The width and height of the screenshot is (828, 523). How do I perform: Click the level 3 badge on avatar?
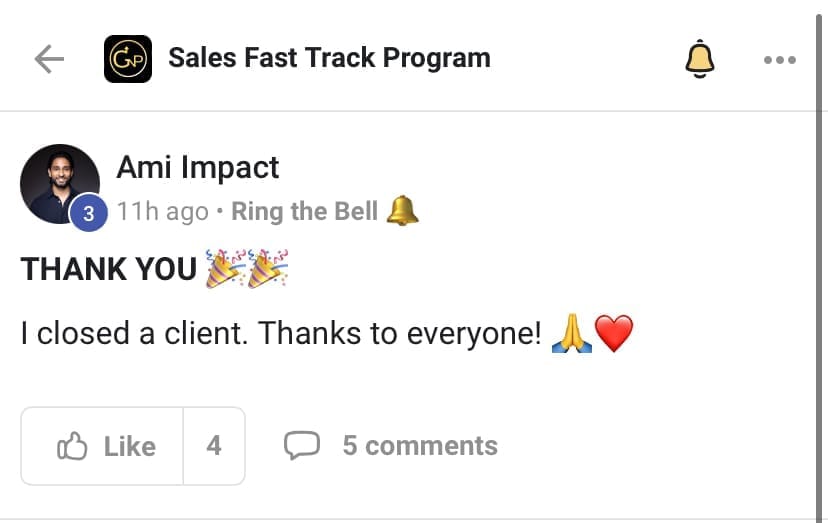[x=88, y=213]
